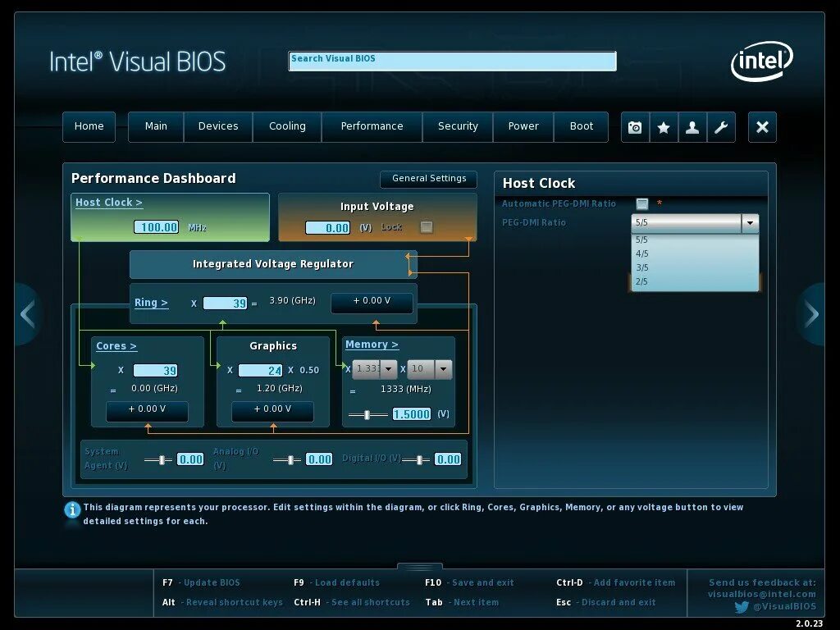The height and width of the screenshot is (630, 840).
Task: Click the Twitter bird icon
Action: pos(742,606)
